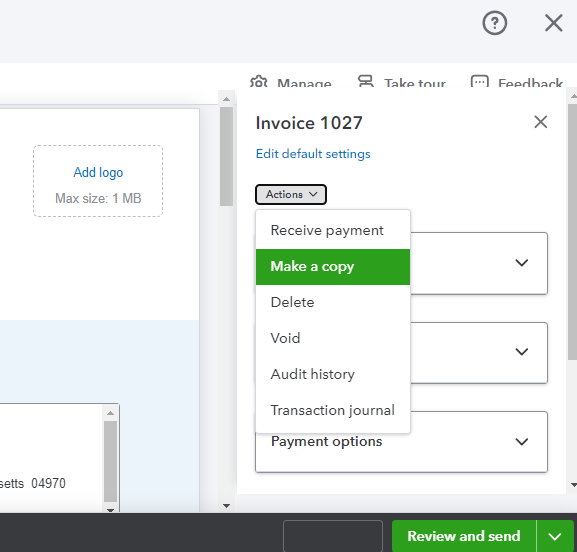
Task: Close the Invoice 1027 side panel
Action: coord(541,122)
